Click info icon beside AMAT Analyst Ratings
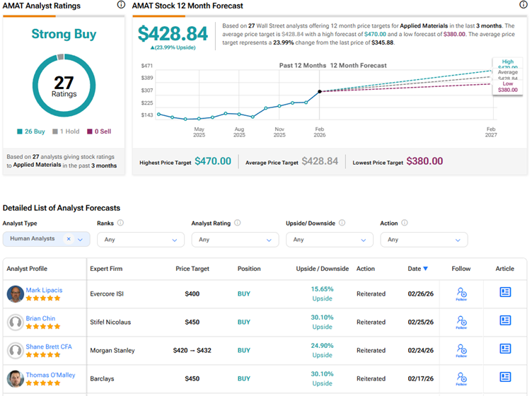Image resolution: width=532 pixels, height=396 pixels. [x=121, y=5]
